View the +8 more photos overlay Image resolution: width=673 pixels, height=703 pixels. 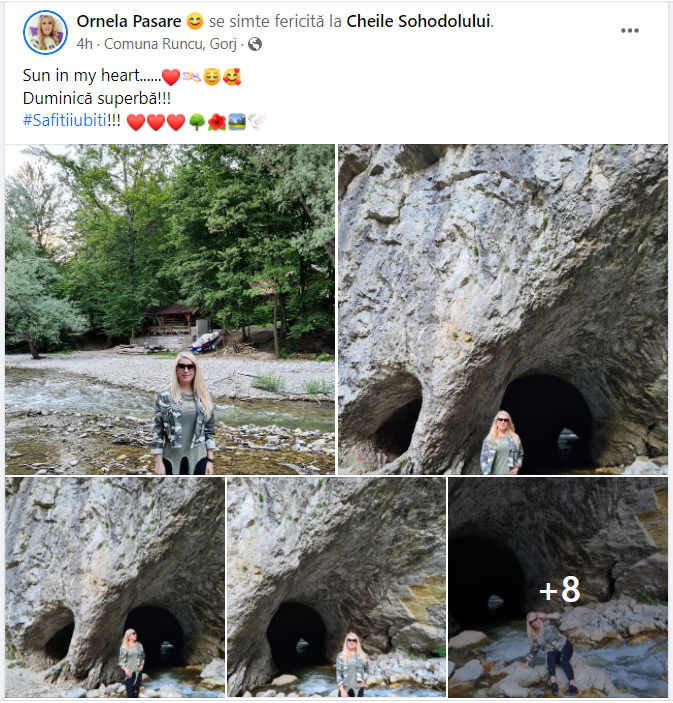coord(558,587)
